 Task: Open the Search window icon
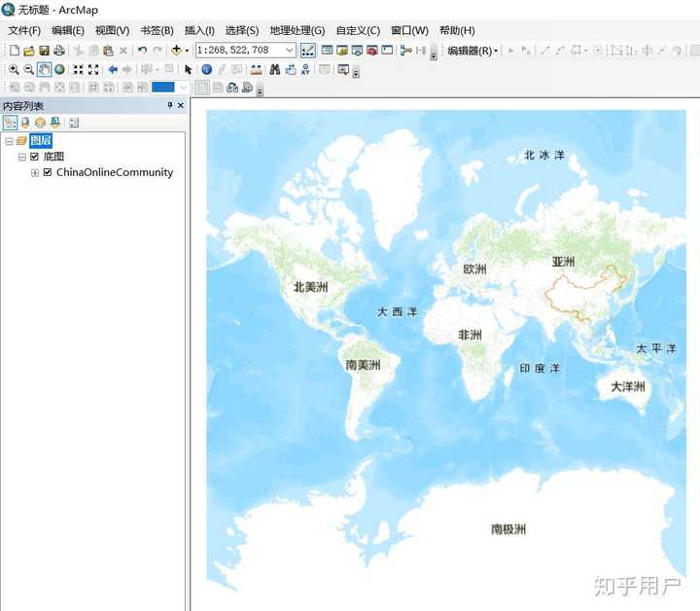pos(357,51)
